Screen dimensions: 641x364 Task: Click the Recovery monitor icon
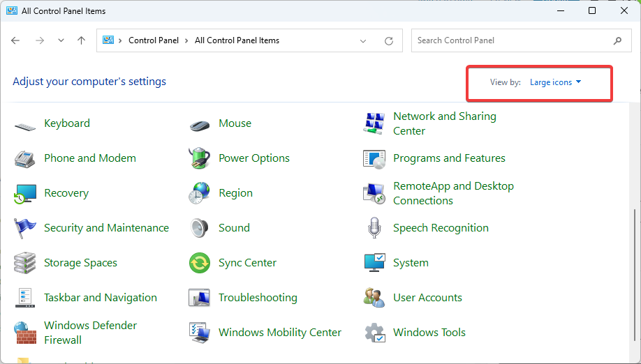click(25, 193)
